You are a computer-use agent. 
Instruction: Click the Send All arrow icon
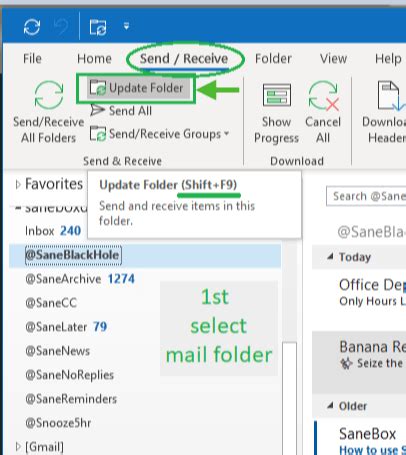(97, 110)
